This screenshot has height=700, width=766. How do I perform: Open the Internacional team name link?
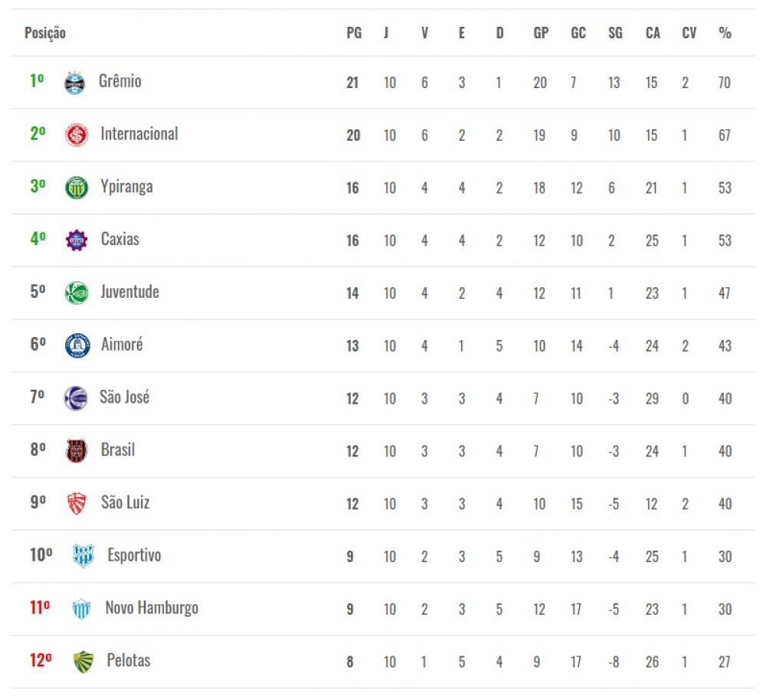pos(139,134)
